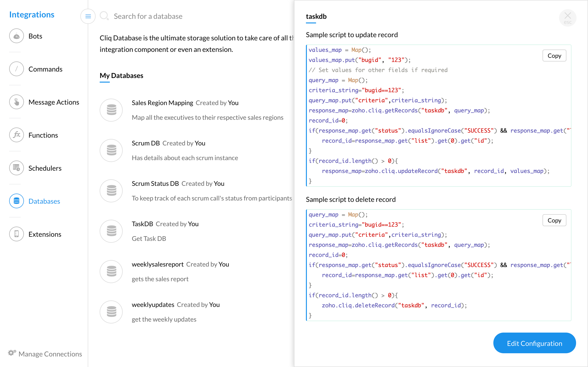This screenshot has width=588, height=367.
Task: Click the Schedulers calendar icon
Action: [17, 168]
